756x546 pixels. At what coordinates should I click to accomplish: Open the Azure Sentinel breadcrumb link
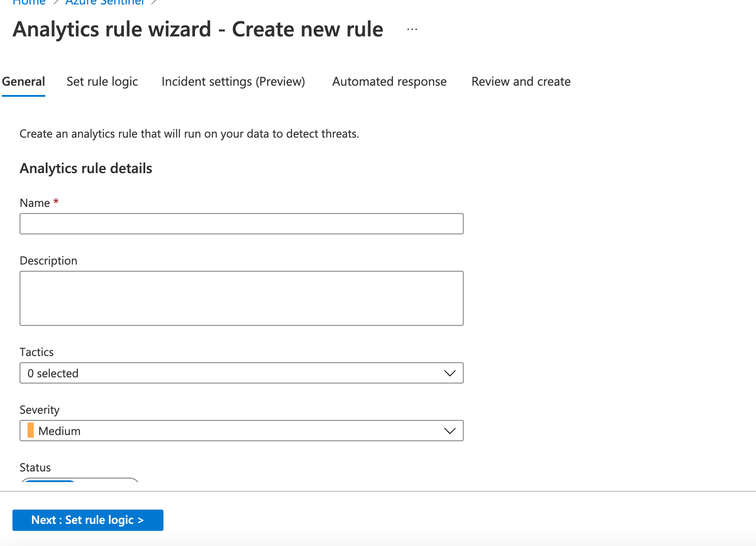tap(105, 2)
